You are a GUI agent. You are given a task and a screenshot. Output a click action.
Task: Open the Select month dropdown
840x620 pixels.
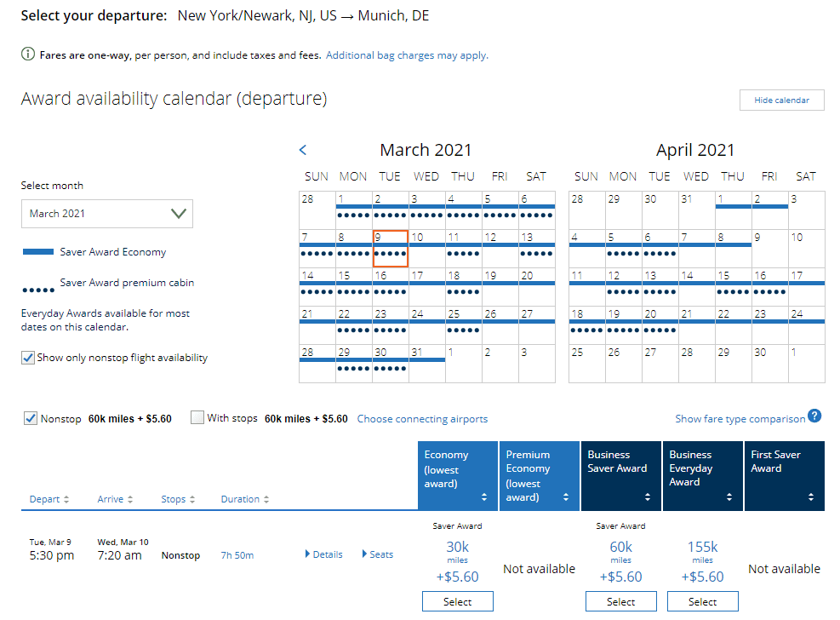[106, 213]
